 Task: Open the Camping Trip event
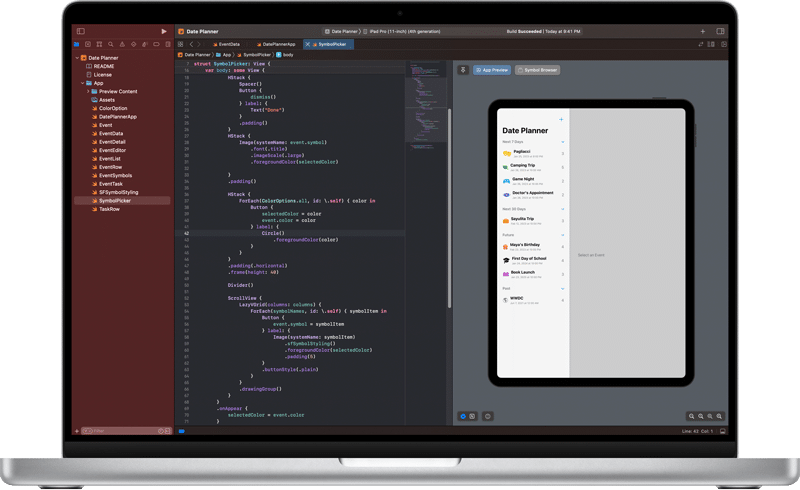533,167
